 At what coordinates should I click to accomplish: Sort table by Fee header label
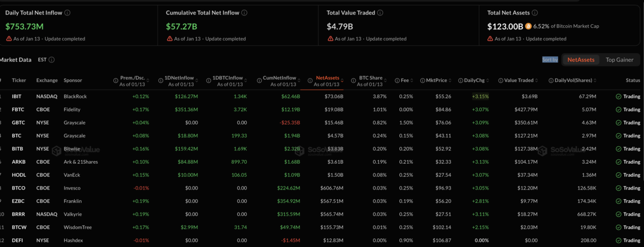click(x=406, y=80)
